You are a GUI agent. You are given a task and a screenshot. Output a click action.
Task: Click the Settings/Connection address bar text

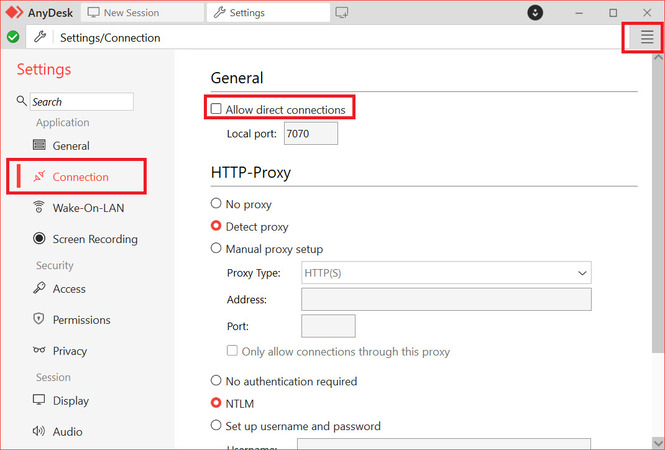(110, 38)
